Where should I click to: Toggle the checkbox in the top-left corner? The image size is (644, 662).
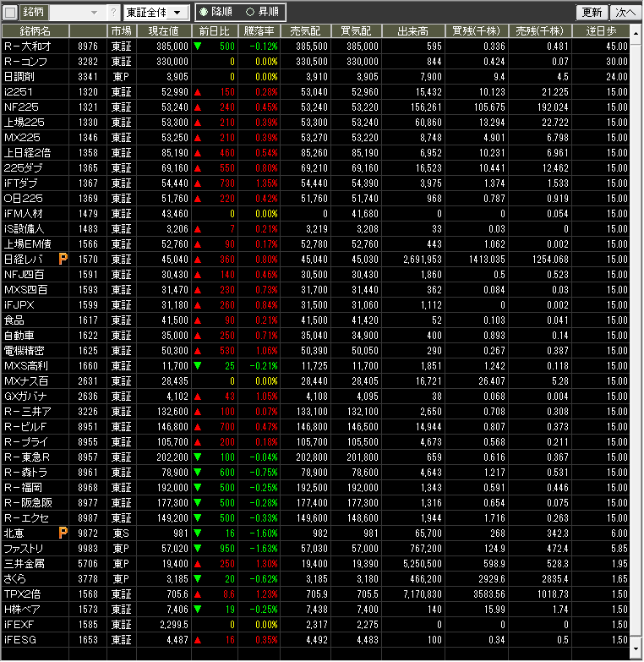[10, 13]
